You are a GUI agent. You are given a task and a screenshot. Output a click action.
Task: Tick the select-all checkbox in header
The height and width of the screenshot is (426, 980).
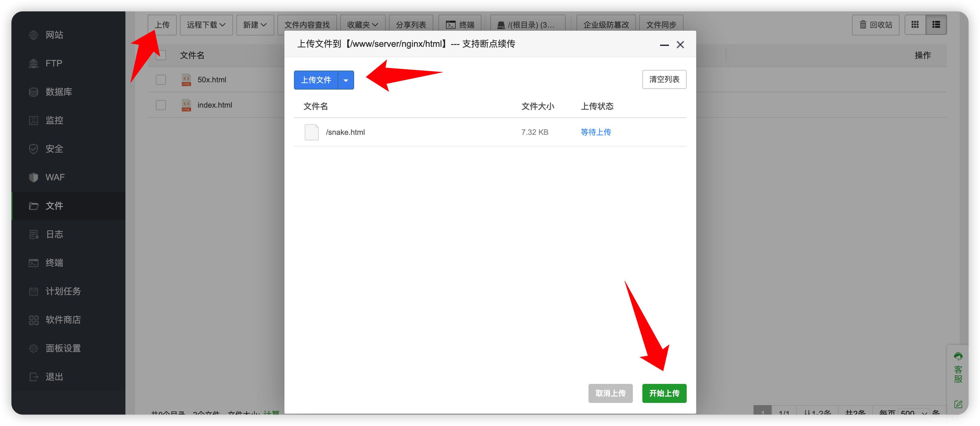tap(161, 55)
